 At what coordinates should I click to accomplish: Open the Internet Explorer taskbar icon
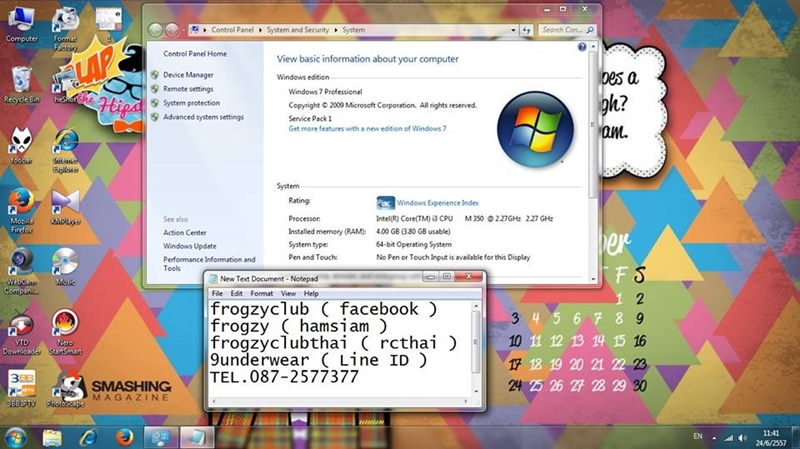88,438
